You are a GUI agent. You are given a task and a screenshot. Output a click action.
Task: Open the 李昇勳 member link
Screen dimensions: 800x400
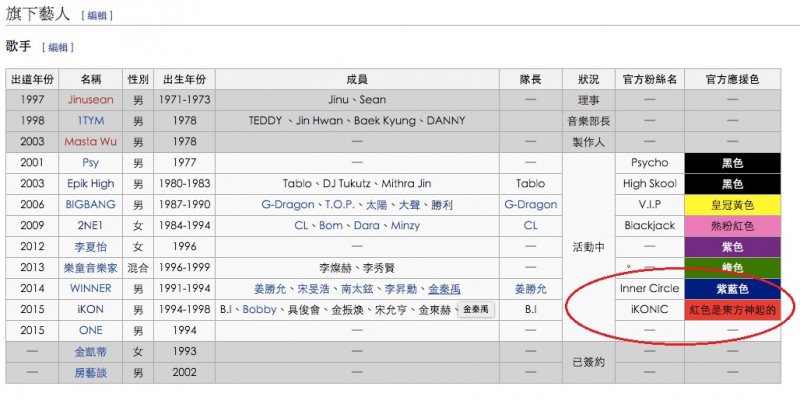[x=401, y=289]
